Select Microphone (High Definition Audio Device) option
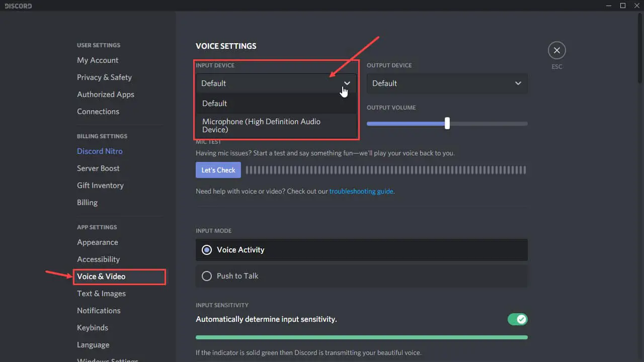Screen dimensions: 644x362 [x=276, y=126]
